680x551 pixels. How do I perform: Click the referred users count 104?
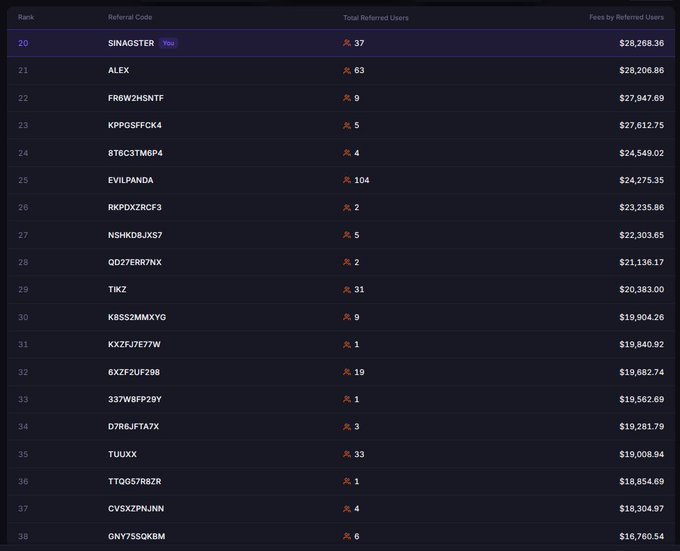point(362,180)
